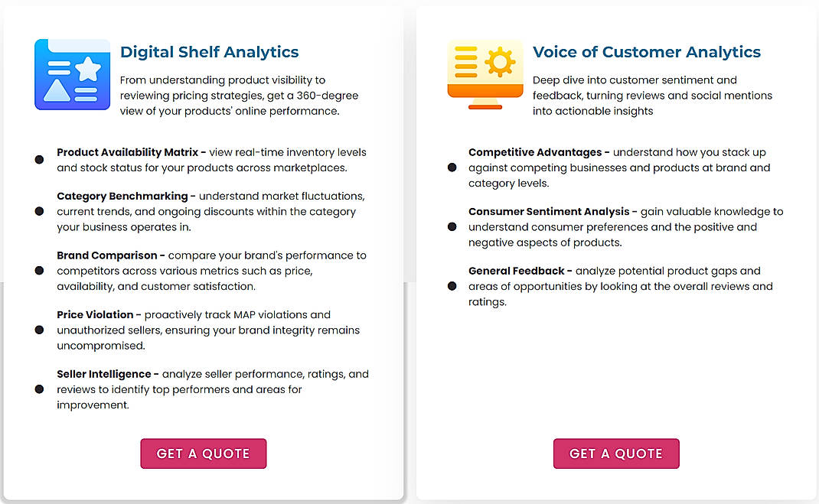
Task: Click the monitor stand of the orange icon
Action: tap(485, 105)
